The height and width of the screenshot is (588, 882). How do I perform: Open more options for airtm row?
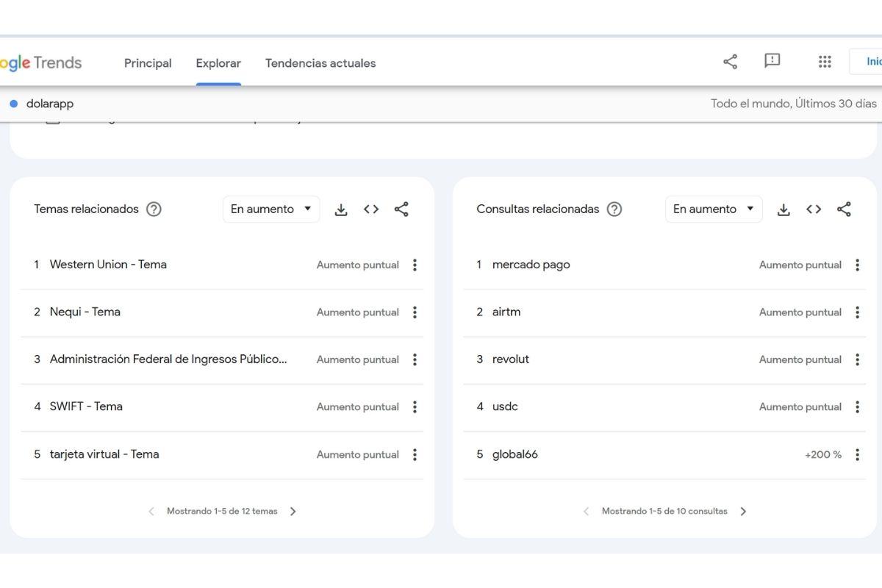pos(857,312)
